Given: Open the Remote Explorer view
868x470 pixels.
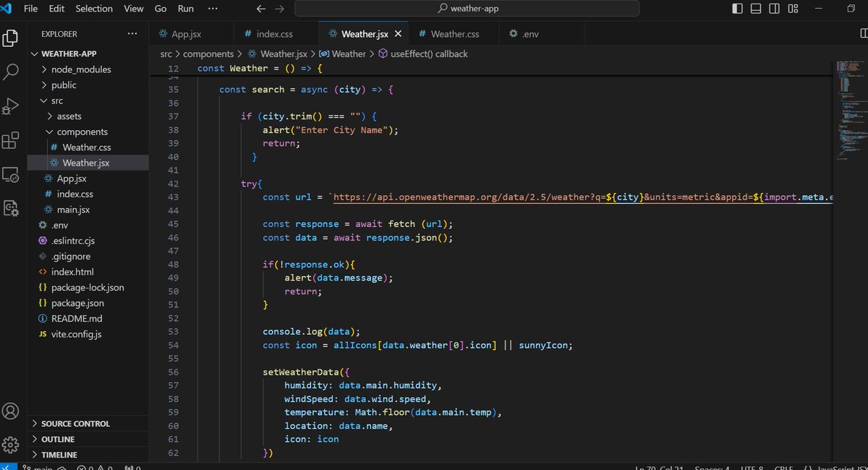Looking at the screenshot, I should (x=11, y=174).
